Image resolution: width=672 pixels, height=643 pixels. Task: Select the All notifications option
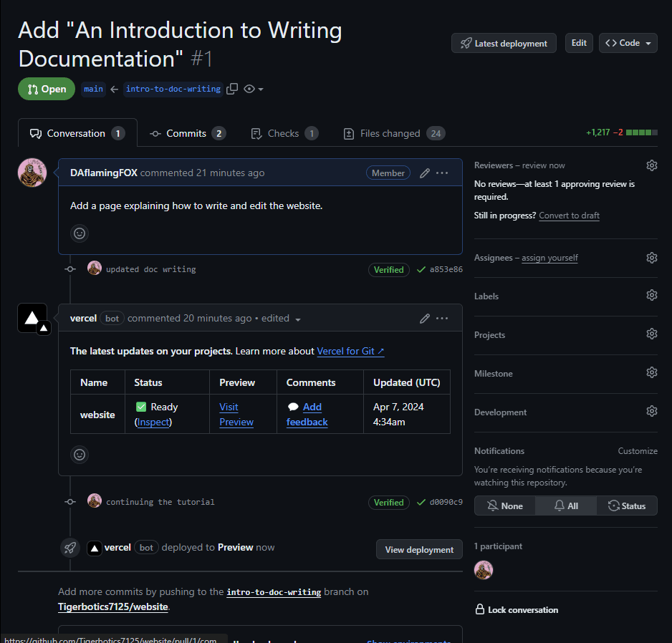[x=566, y=506]
